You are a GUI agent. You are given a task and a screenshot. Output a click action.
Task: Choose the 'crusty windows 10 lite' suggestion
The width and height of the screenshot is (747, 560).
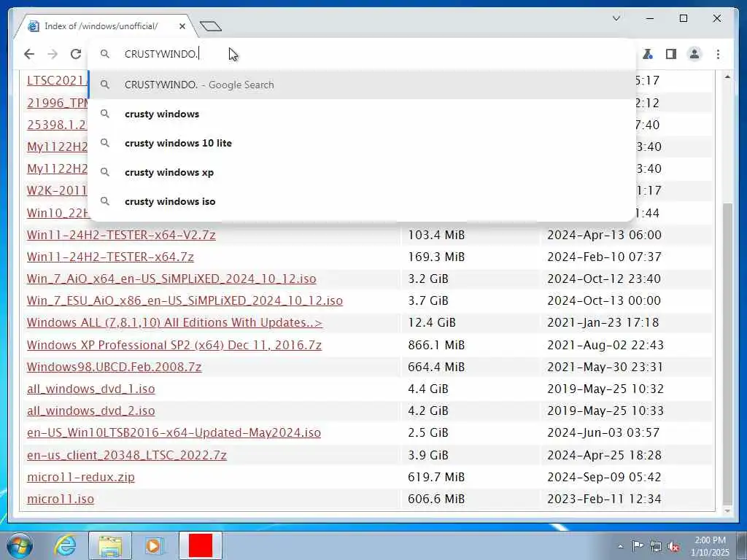point(362,143)
